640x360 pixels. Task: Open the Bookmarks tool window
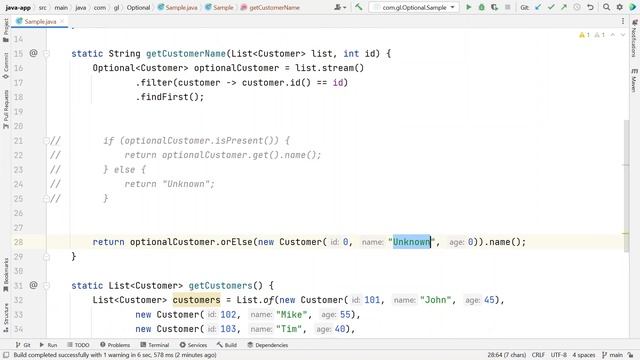click(6, 275)
